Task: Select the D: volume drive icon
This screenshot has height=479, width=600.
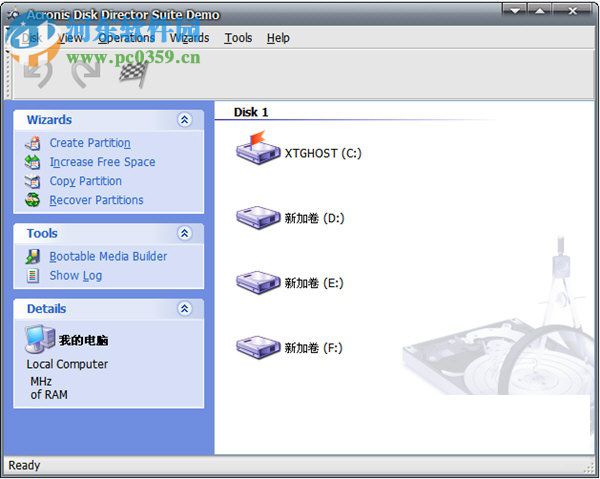Action: point(258,217)
